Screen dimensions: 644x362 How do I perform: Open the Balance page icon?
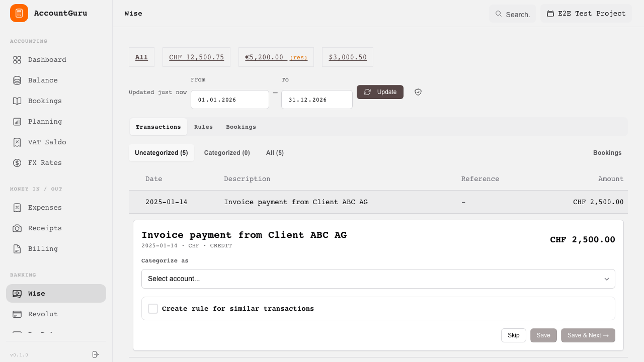tap(17, 80)
